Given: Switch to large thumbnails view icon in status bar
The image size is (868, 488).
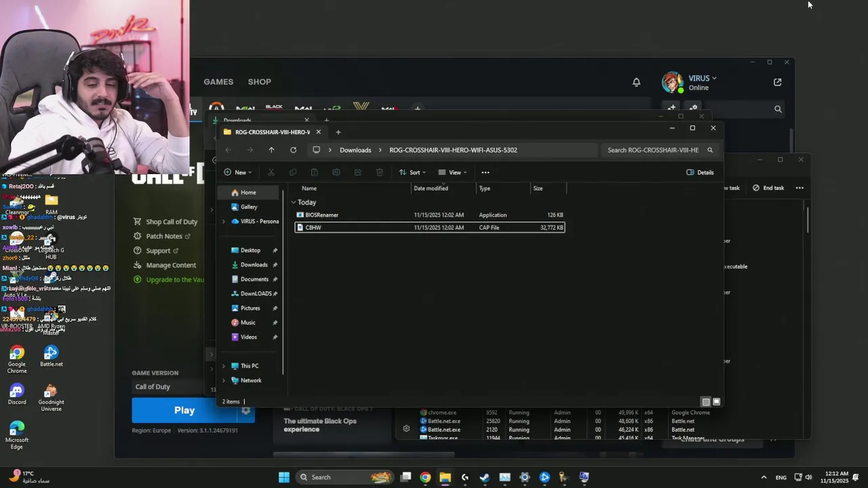Looking at the screenshot, I should 716,402.
